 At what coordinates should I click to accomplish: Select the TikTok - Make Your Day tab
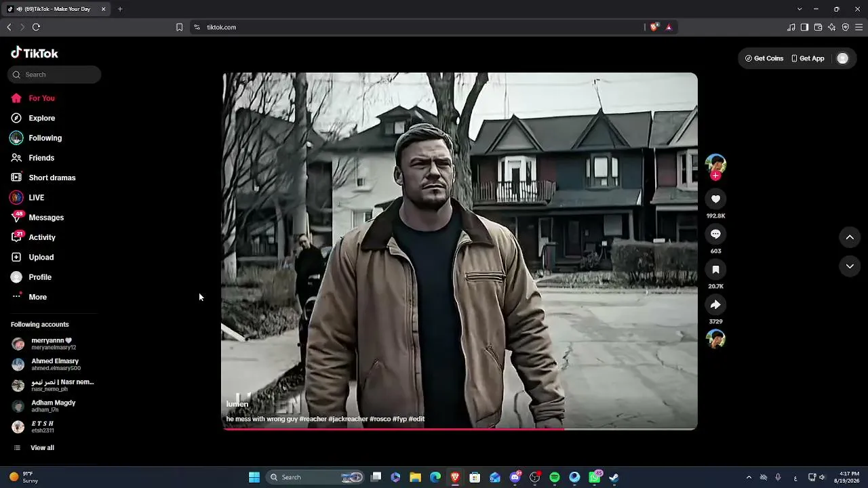pos(56,9)
